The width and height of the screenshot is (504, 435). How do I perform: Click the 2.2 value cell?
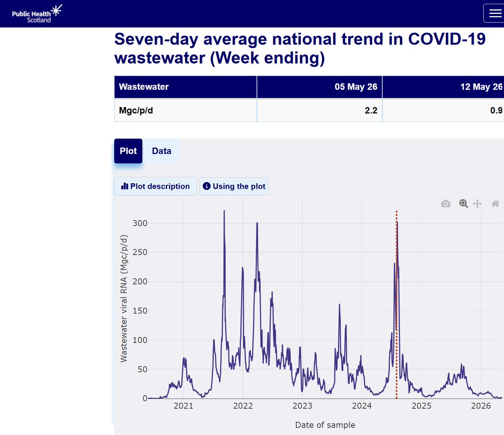coord(320,110)
